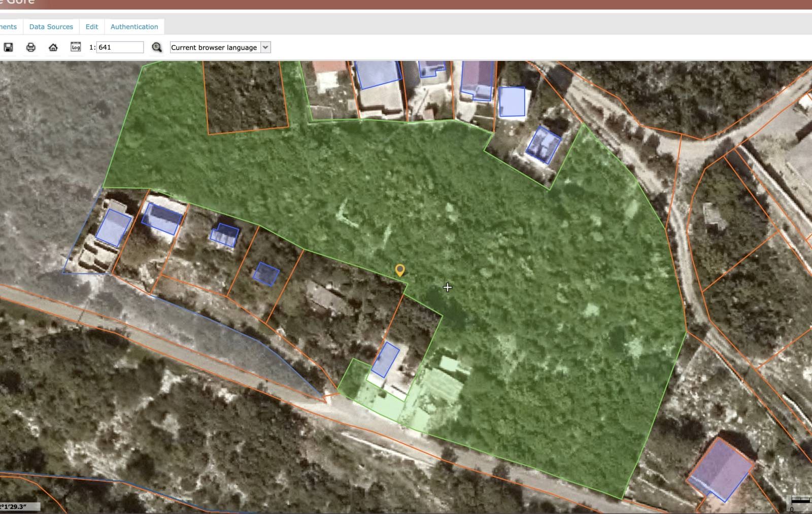Screen dimensions: 812x514
Task: Switch to the Data Sources tab
Action: coord(51,26)
